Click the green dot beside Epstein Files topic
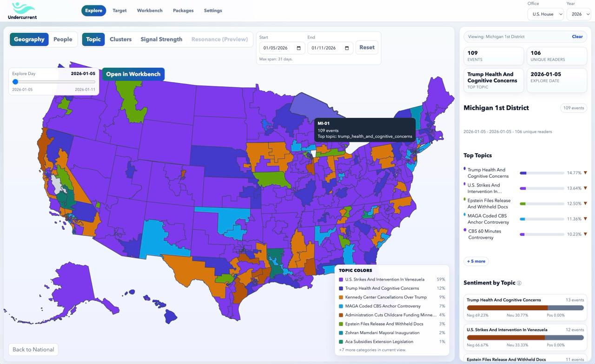The image size is (595, 364). click(x=464, y=199)
